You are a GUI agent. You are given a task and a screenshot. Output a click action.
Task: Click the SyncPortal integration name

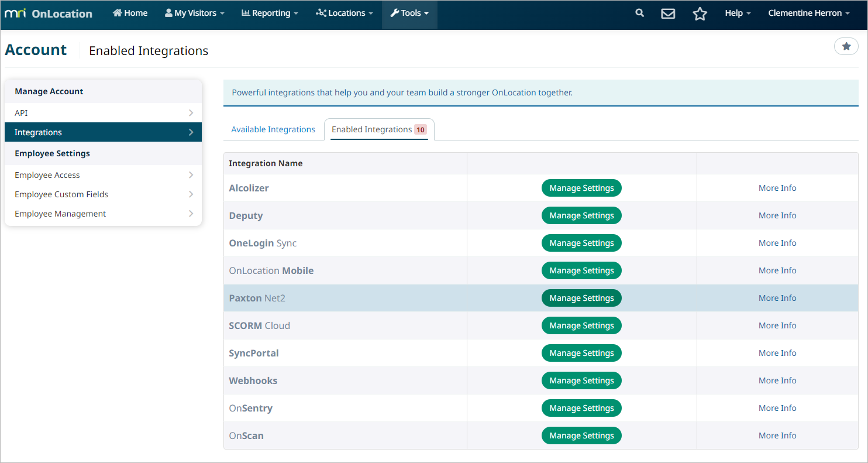[x=254, y=353]
